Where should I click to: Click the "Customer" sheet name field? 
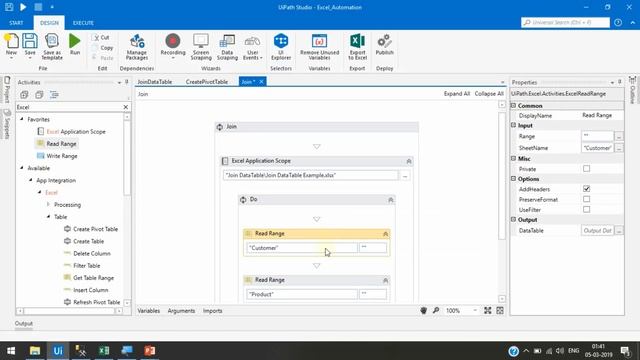302,248
